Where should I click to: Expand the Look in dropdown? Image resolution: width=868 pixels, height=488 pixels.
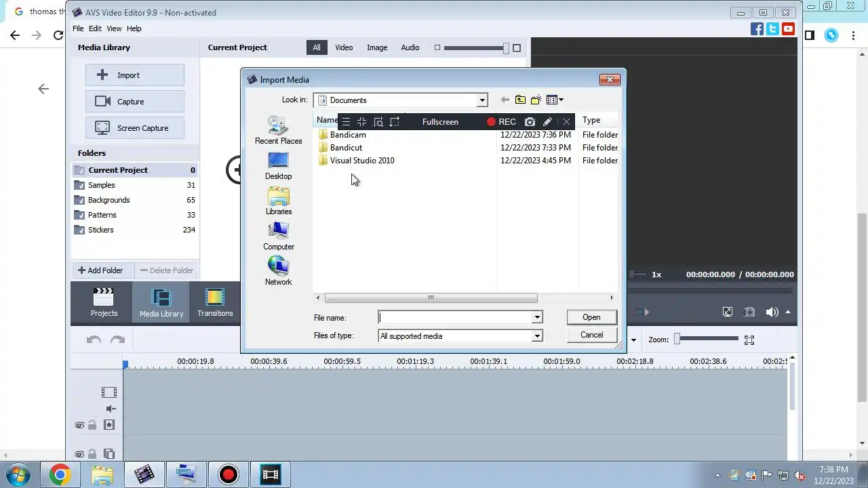tap(482, 100)
